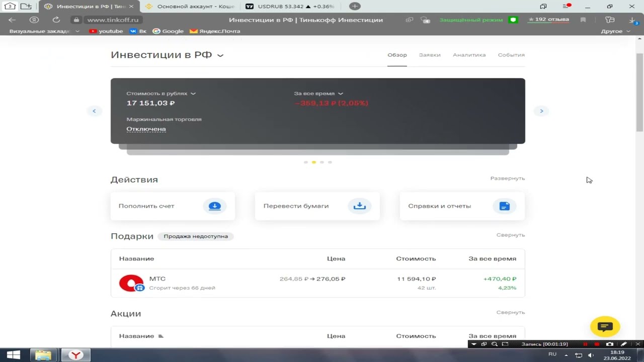Screen dimensions: 644x362
Task: Click Продажа недоступна badge
Action: coord(196,236)
